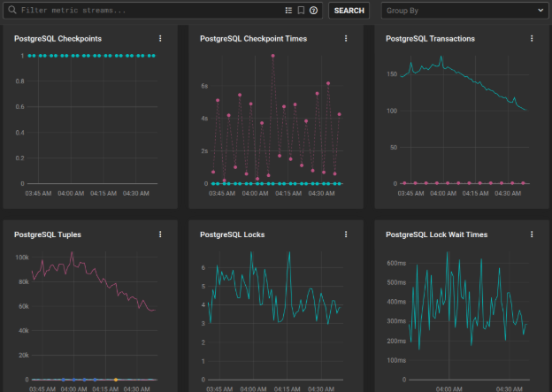The height and width of the screenshot is (392, 552).
Task: Click the Group By chevron arrow
Action: (540, 11)
